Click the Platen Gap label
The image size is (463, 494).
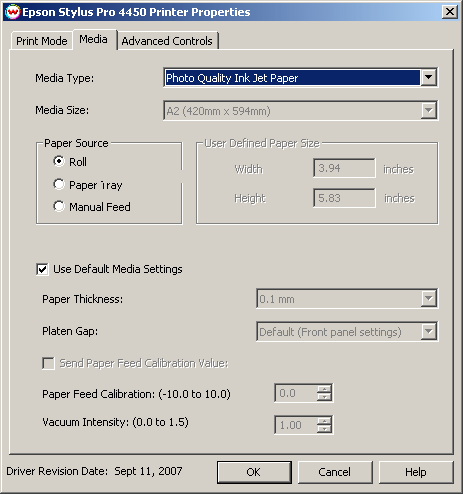point(70,331)
